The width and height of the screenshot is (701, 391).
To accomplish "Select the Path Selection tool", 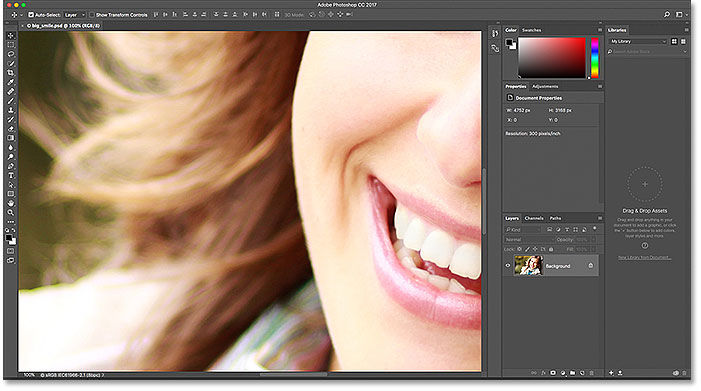I will (x=11, y=185).
